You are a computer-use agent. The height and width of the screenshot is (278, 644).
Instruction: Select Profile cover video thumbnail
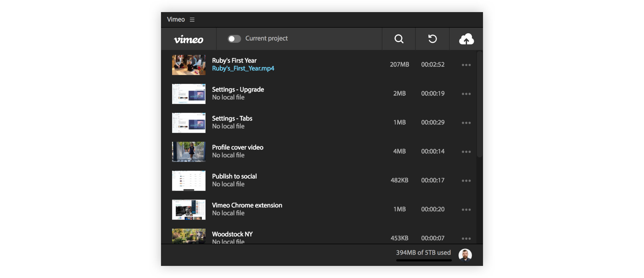[189, 152]
